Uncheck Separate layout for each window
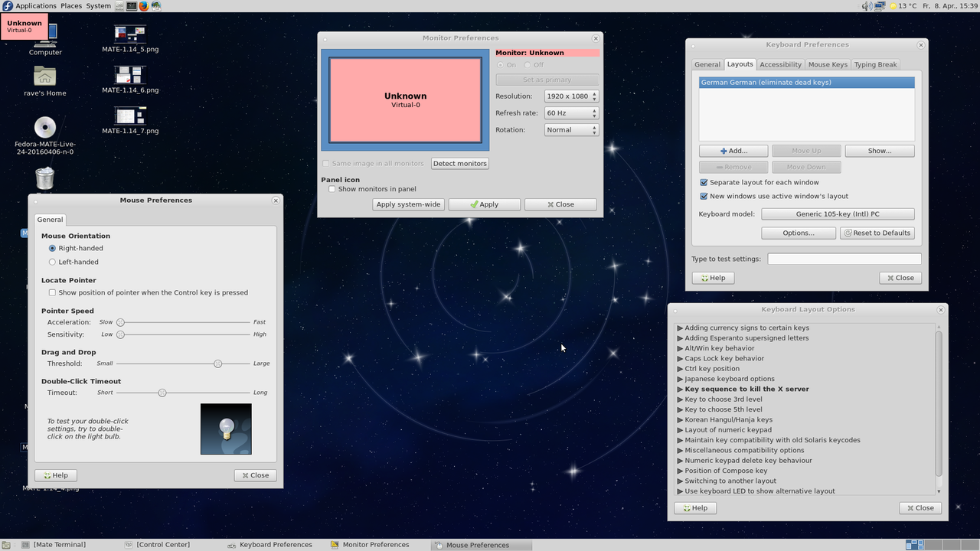Image resolution: width=980 pixels, height=551 pixels. tap(704, 183)
